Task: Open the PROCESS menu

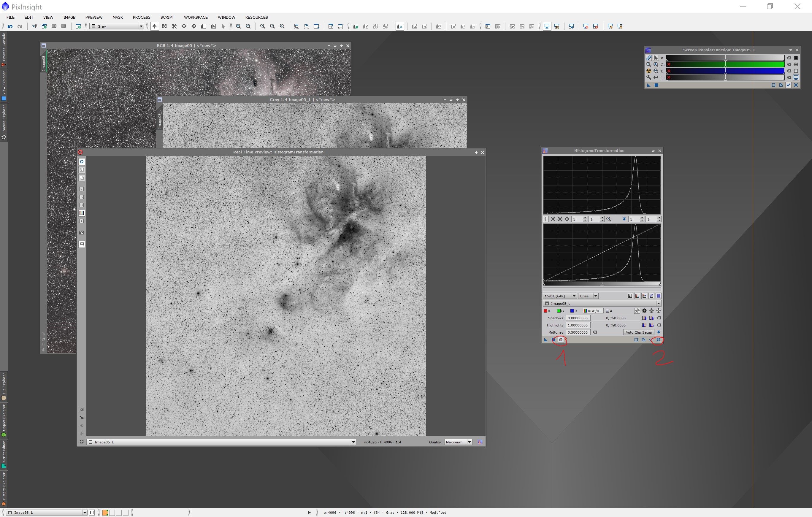Action: (x=142, y=17)
